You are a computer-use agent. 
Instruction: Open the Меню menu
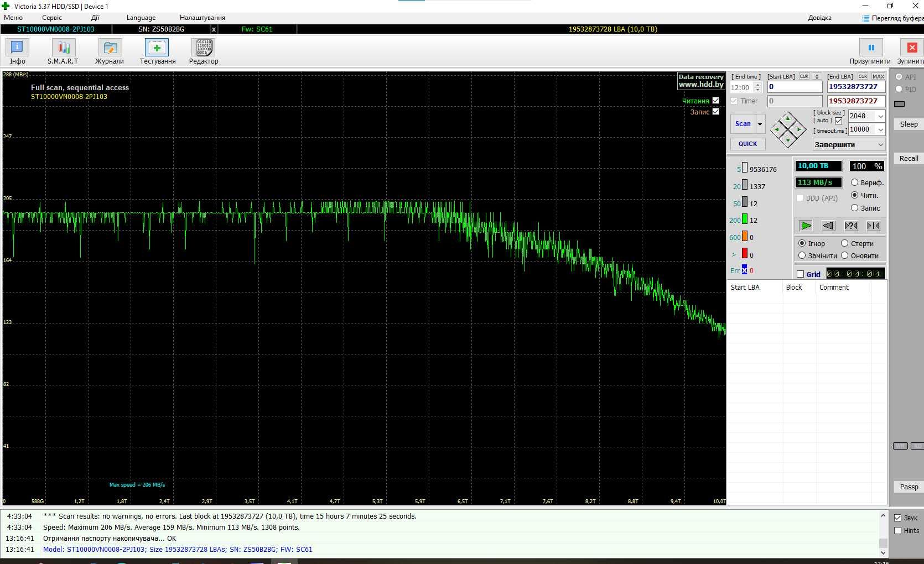(13, 18)
